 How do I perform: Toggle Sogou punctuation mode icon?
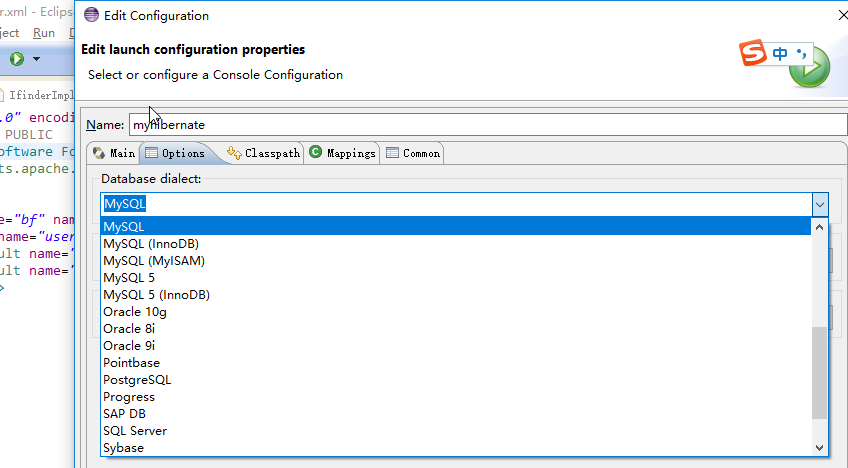click(x=801, y=53)
